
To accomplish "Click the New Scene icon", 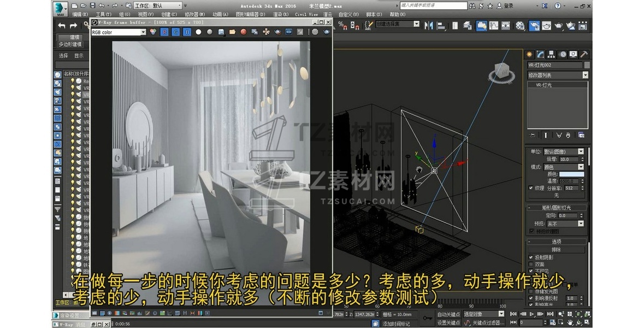I will (x=74, y=6).
